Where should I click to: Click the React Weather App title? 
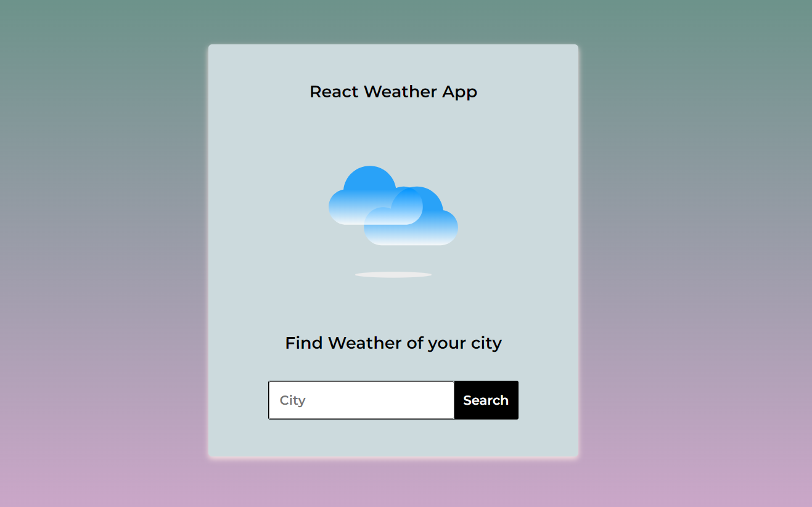pos(393,91)
